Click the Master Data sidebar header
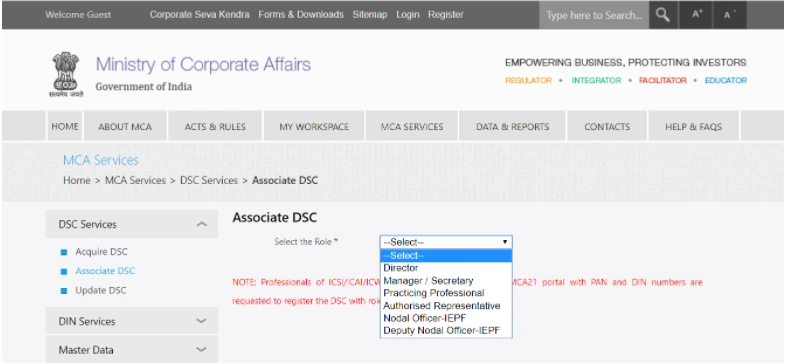This screenshot has height=364, width=787. click(132, 349)
